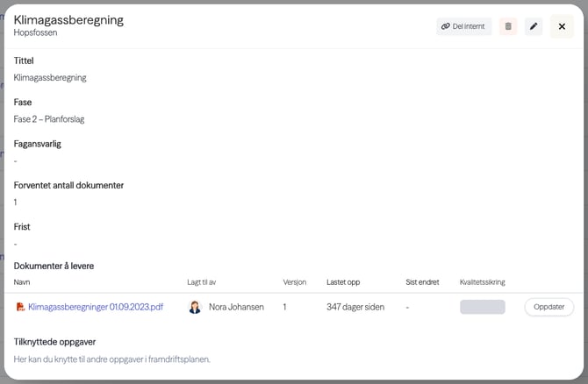Click the Hopsfossen subtitle under title
The height and width of the screenshot is (384, 588).
(x=37, y=32)
